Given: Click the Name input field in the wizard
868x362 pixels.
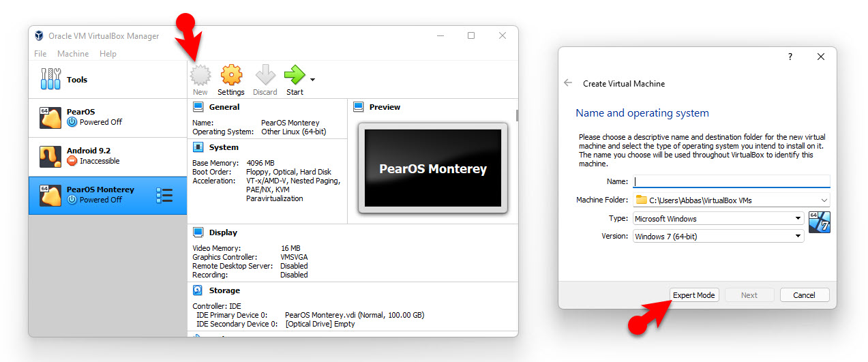Looking at the screenshot, I should point(732,181).
